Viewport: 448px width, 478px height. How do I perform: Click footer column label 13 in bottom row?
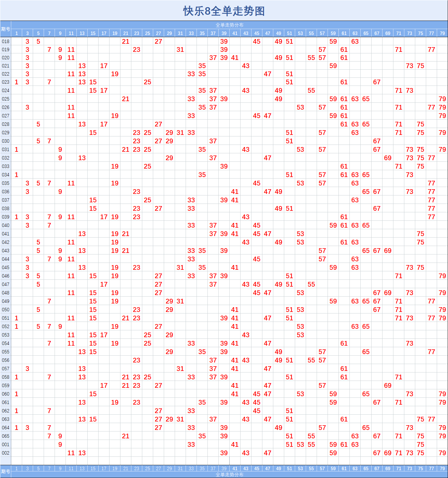tap(82, 468)
